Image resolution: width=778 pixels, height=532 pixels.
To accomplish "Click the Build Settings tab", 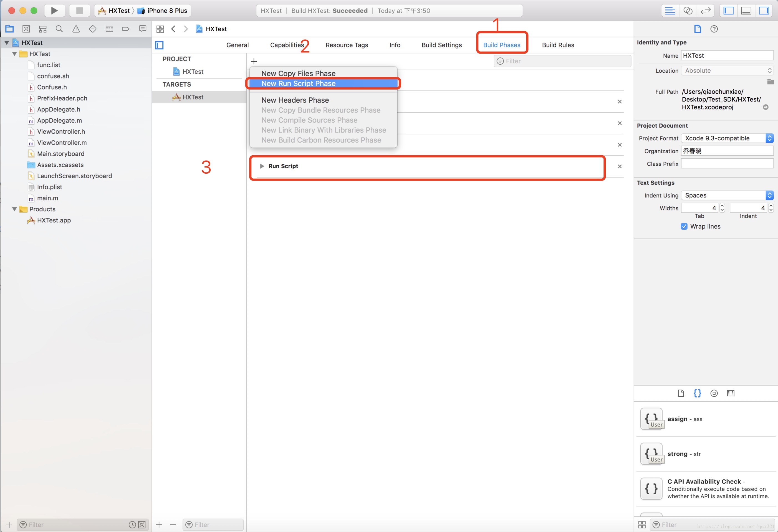I will pos(442,45).
